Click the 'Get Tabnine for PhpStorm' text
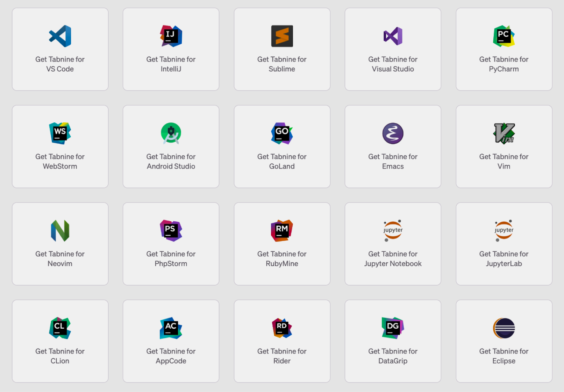The height and width of the screenshot is (392, 564). 171,259
